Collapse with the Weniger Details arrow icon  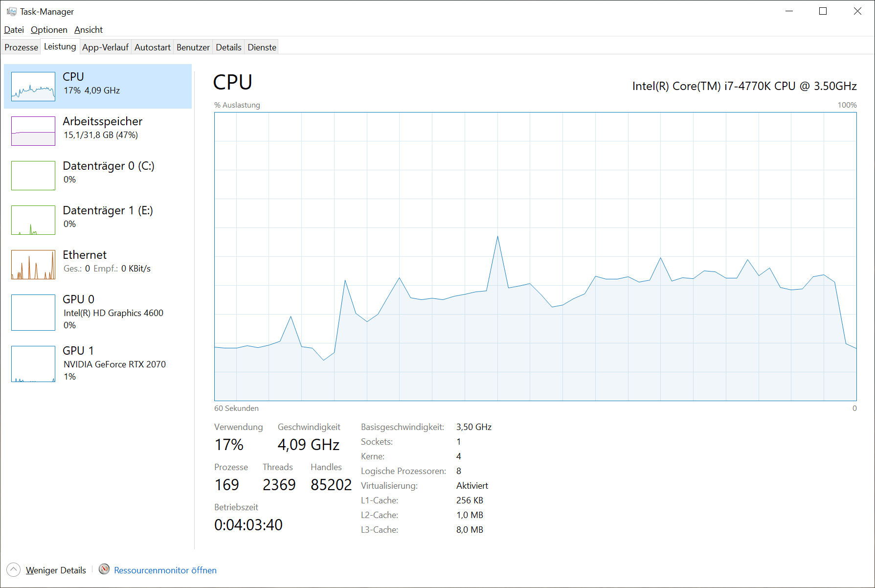[x=14, y=569]
